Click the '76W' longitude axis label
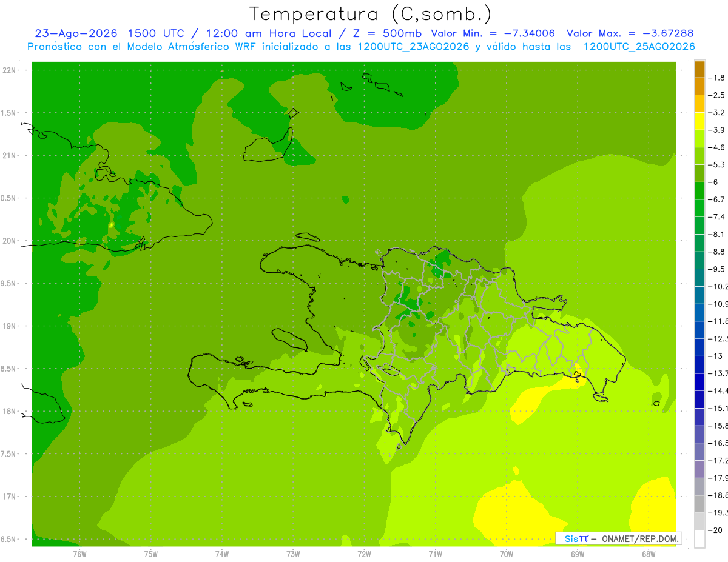 (x=79, y=554)
